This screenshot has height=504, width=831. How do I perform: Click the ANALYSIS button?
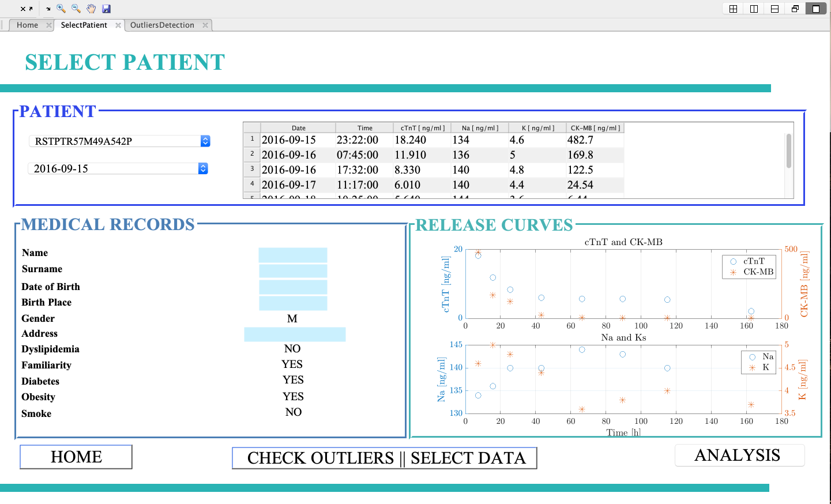click(739, 455)
